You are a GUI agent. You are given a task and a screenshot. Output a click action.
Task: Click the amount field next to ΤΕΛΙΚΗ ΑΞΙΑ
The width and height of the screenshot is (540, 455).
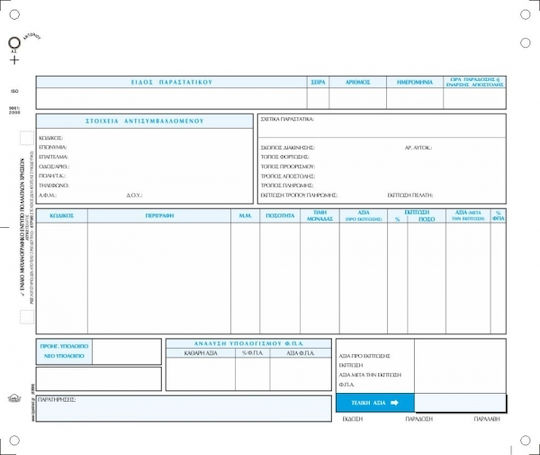coord(460,403)
